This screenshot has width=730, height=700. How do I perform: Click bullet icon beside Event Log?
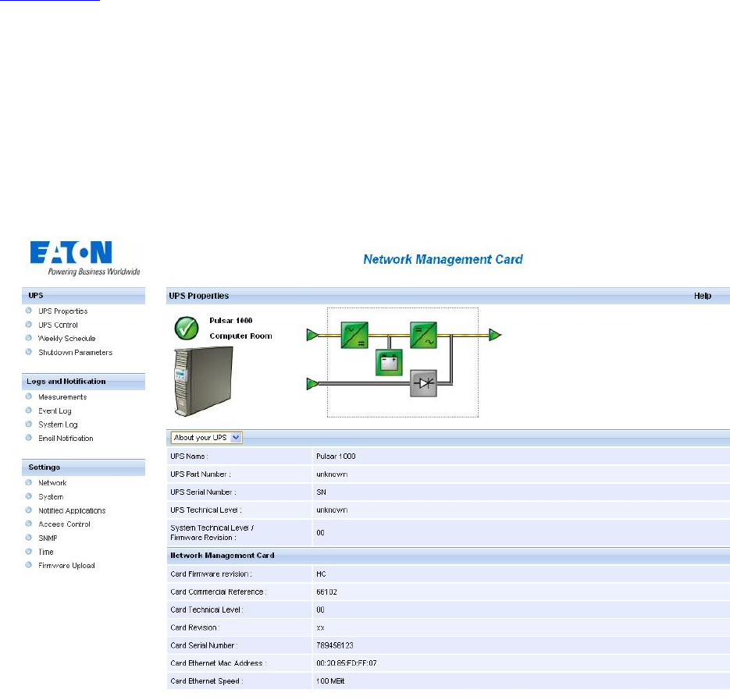pyautogui.click(x=28, y=410)
